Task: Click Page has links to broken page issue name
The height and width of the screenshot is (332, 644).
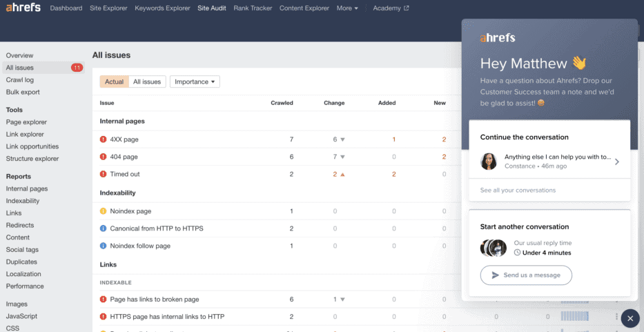Action: coord(155,299)
